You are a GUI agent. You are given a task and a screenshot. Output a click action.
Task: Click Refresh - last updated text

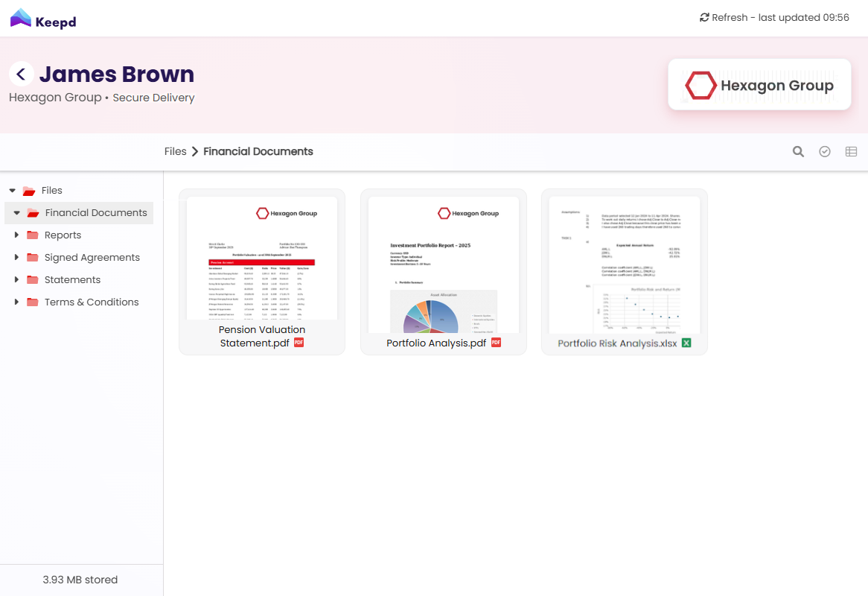780,18
